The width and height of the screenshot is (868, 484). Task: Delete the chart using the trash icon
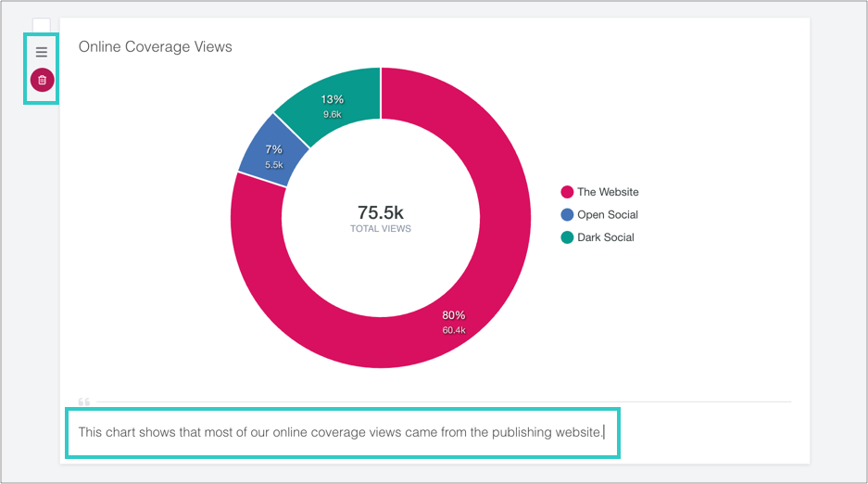click(x=42, y=80)
